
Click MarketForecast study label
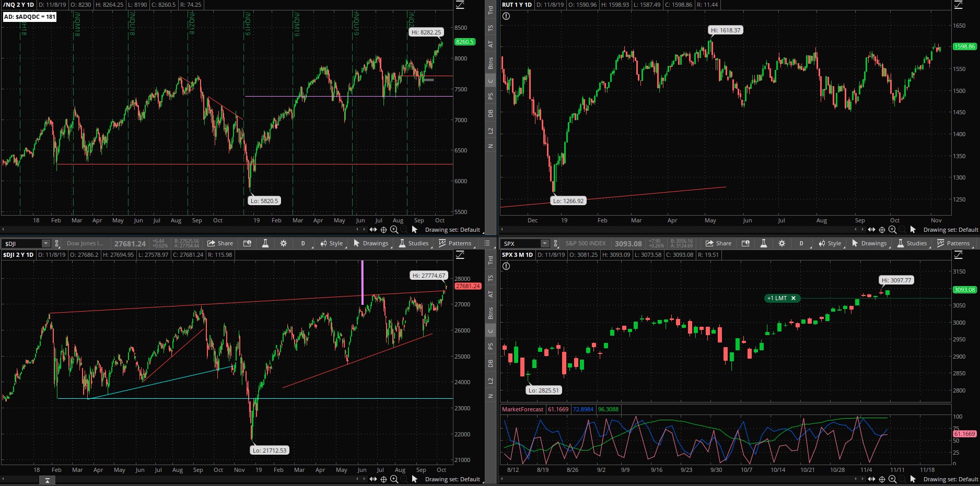pos(522,409)
